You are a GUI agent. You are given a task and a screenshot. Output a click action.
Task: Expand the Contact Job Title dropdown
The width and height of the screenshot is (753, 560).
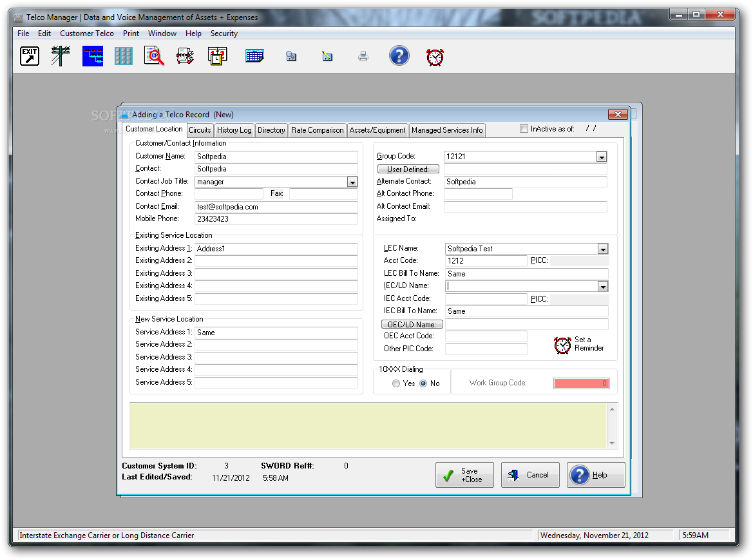click(352, 182)
